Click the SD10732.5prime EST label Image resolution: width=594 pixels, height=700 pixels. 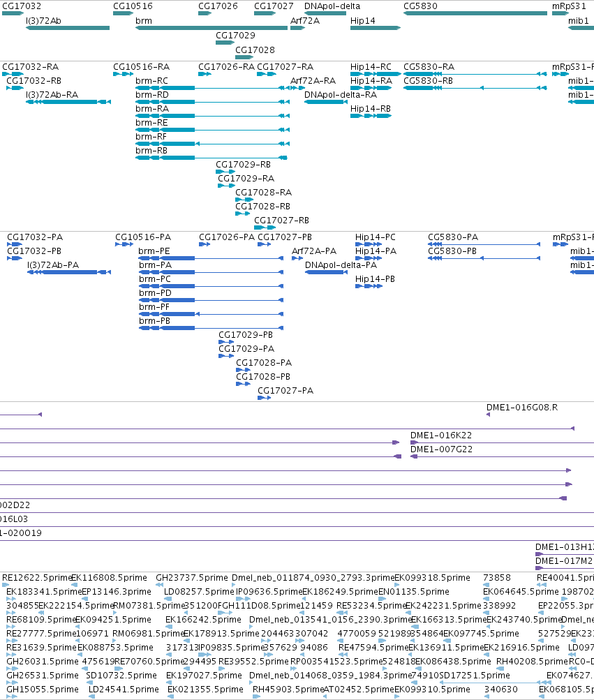click(121, 676)
